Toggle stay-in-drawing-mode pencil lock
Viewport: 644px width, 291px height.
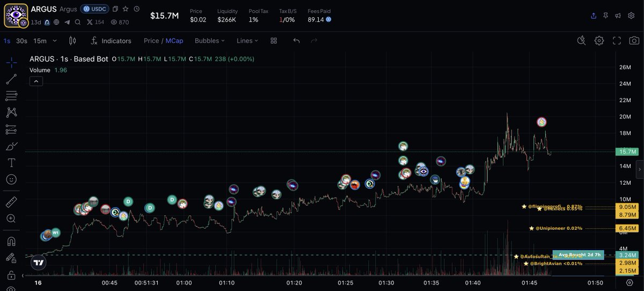click(11, 258)
